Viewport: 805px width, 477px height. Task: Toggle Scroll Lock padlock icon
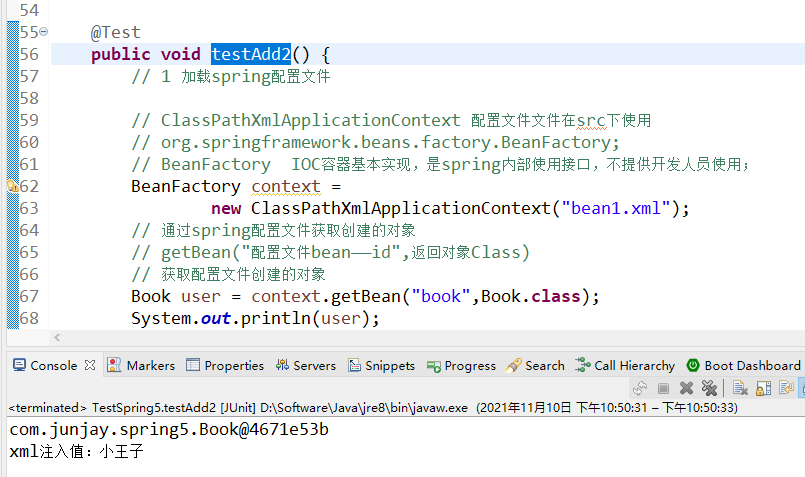tap(763, 388)
